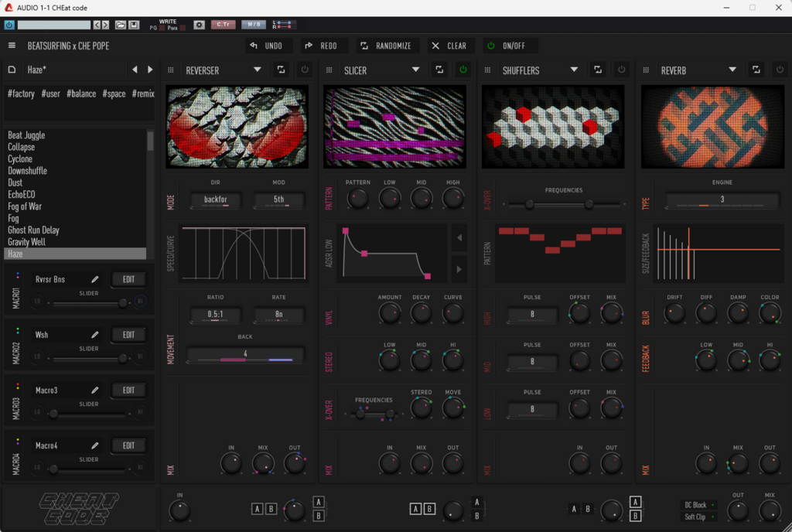Adjust the Reverser BACK movement slider
The image size is (792, 532).
(x=245, y=354)
